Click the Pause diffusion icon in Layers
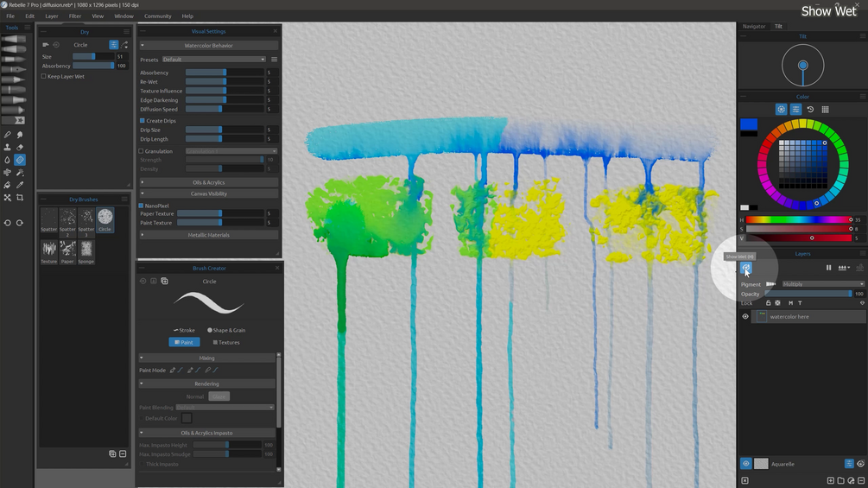The image size is (868, 488). [x=828, y=268]
